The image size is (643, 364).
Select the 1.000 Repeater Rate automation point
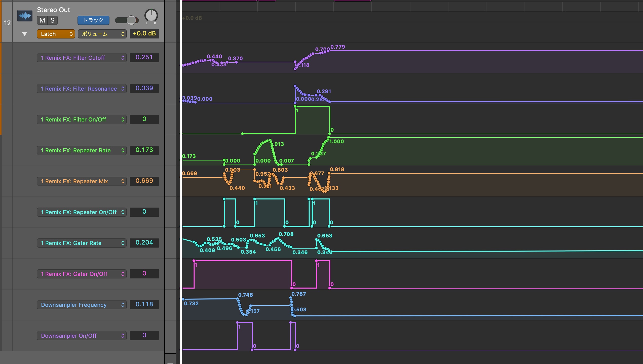[x=329, y=137]
